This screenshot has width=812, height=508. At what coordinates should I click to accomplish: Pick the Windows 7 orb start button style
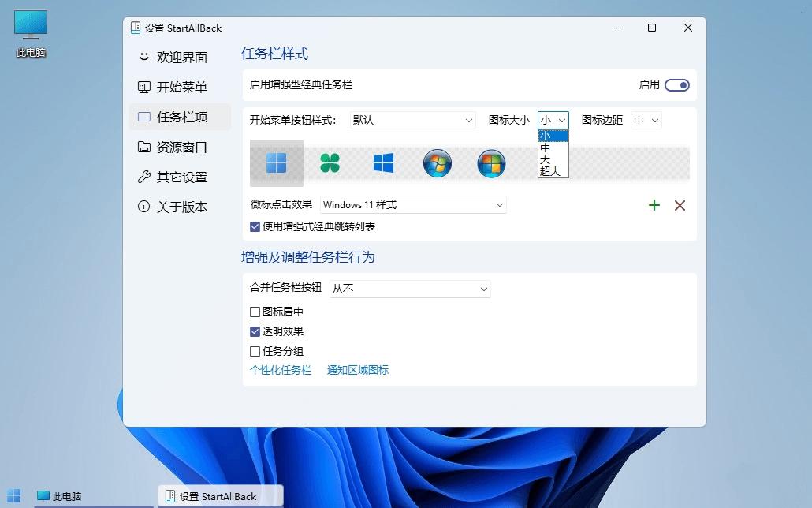[438, 162]
